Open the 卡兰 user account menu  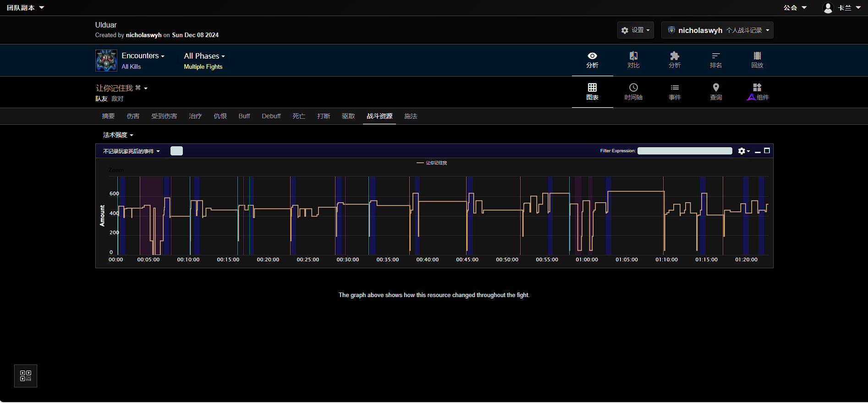(x=842, y=8)
